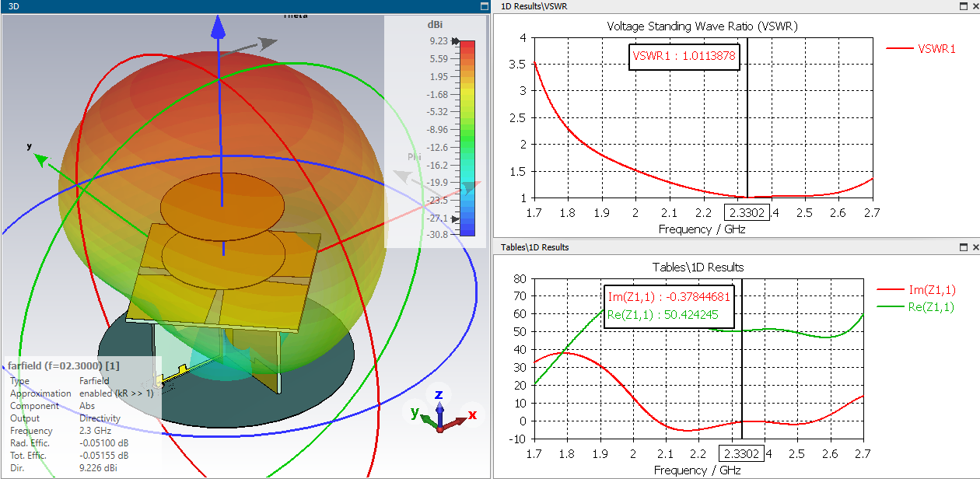Maximize the Tables\1D Results window
This screenshot has width=980, height=479.
tap(963, 247)
